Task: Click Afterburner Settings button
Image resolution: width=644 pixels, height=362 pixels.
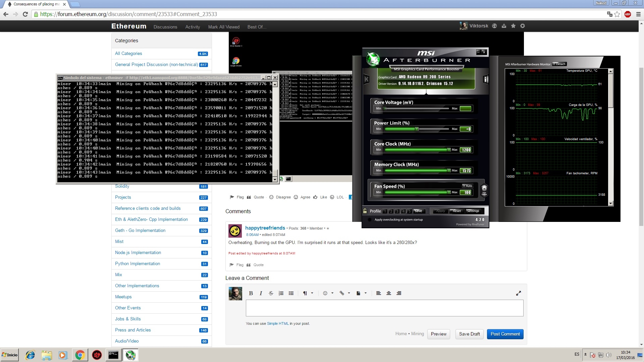Action: [x=473, y=211]
